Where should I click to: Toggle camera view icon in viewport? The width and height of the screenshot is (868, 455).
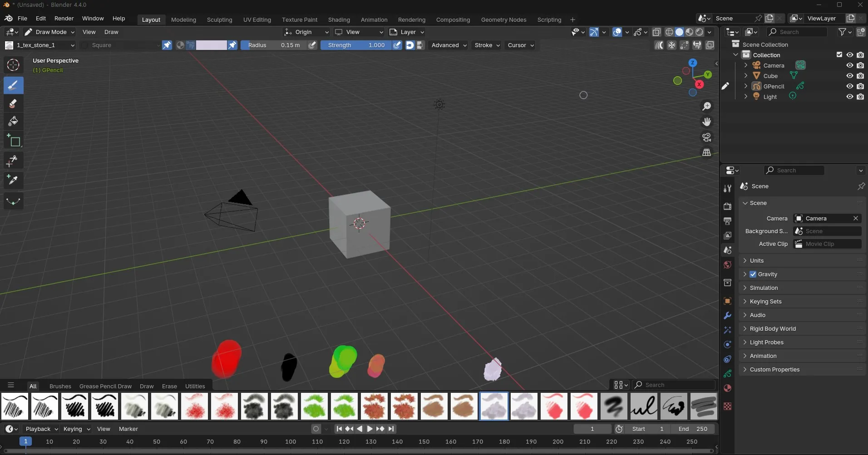[707, 137]
